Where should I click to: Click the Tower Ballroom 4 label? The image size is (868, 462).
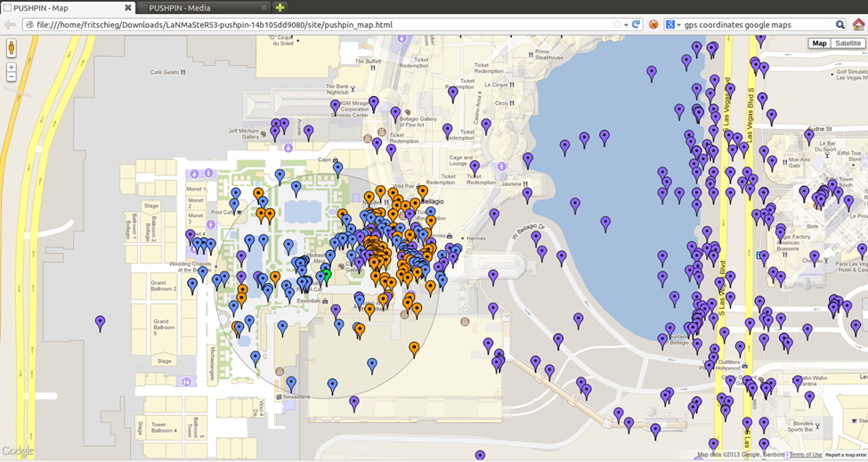pos(165,427)
